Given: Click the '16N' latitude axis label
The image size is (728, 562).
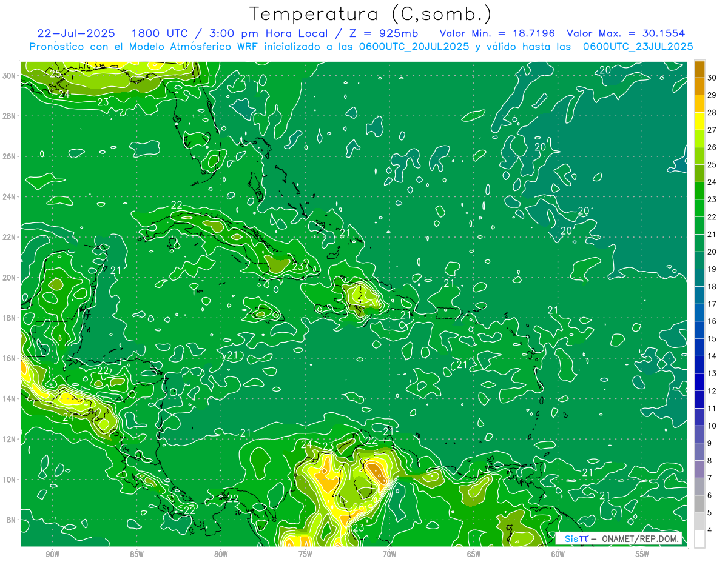Looking at the screenshot, I should [x=10, y=358].
